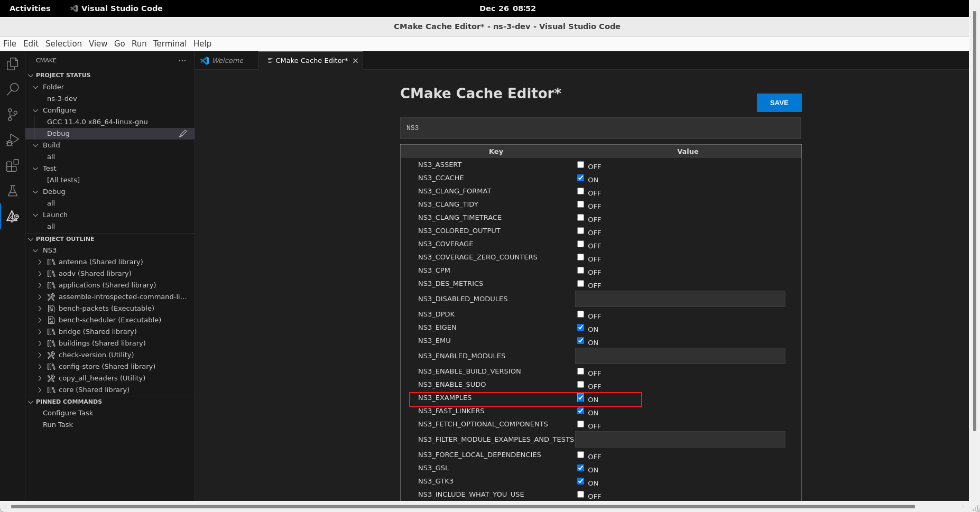Open the CMake panel more actions ellipsis

pos(182,61)
